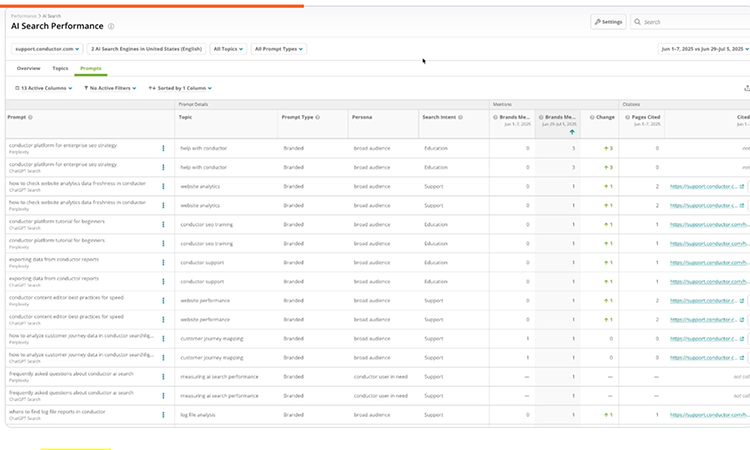Open cited link in tutorial for beginners Perplexity row
The height and width of the screenshot is (450, 750).
[709, 243]
